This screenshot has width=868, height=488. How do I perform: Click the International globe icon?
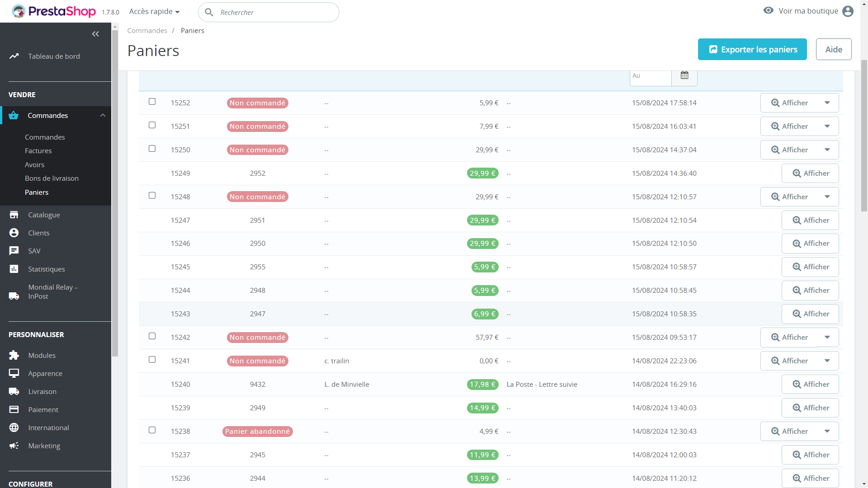(14, 428)
